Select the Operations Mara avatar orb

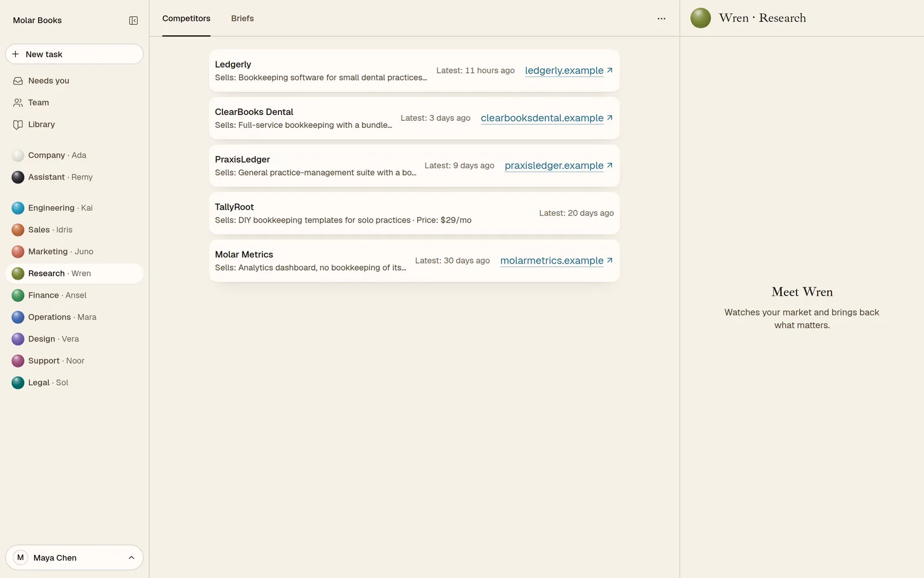pos(18,317)
